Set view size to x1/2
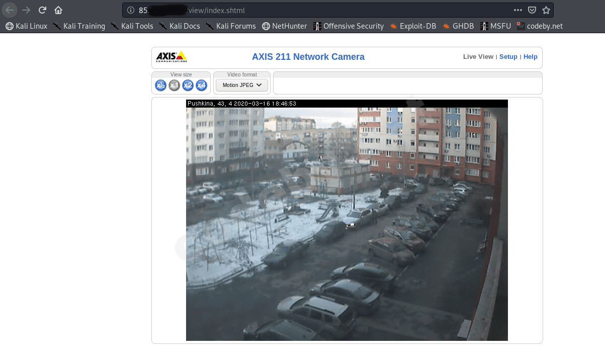 [x=160, y=85]
